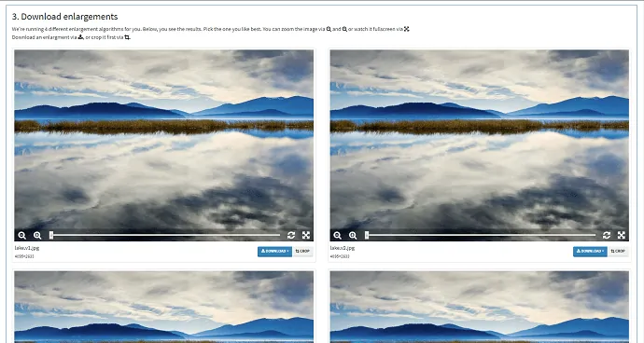
Task: Click the lake.v2.jpg file name label
Action: [x=343, y=248]
